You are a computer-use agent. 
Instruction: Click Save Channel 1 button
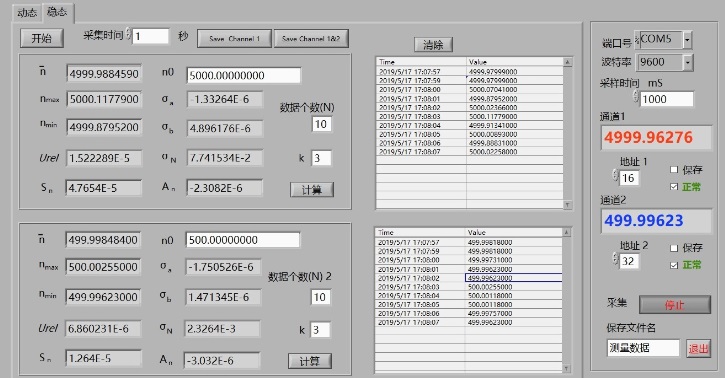(234, 39)
